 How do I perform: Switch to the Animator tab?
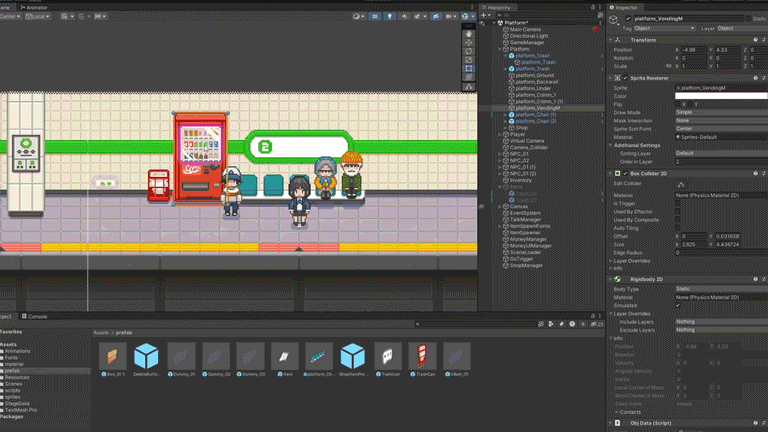(x=36, y=6)
